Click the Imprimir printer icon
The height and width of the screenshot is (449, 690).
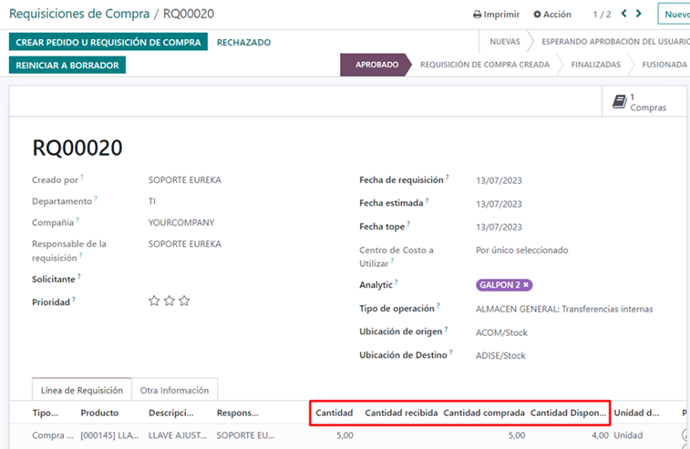tap(477, 15)
